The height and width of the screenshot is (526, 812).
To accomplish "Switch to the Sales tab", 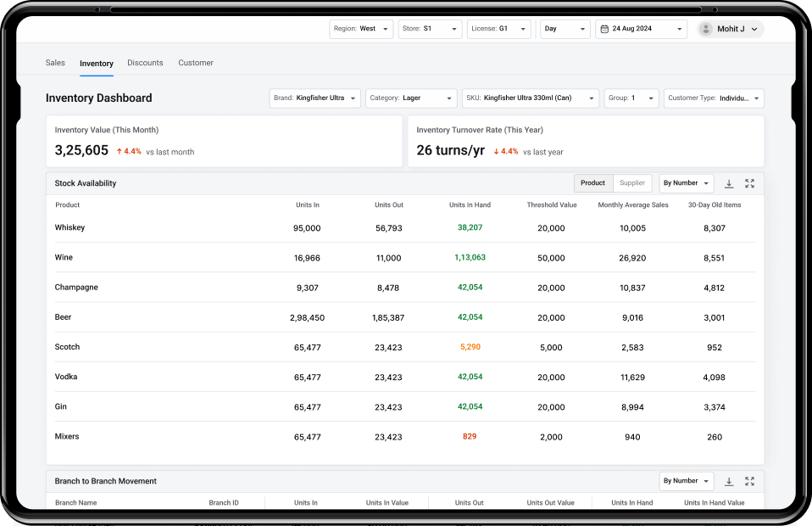I will tap(55, 63).
